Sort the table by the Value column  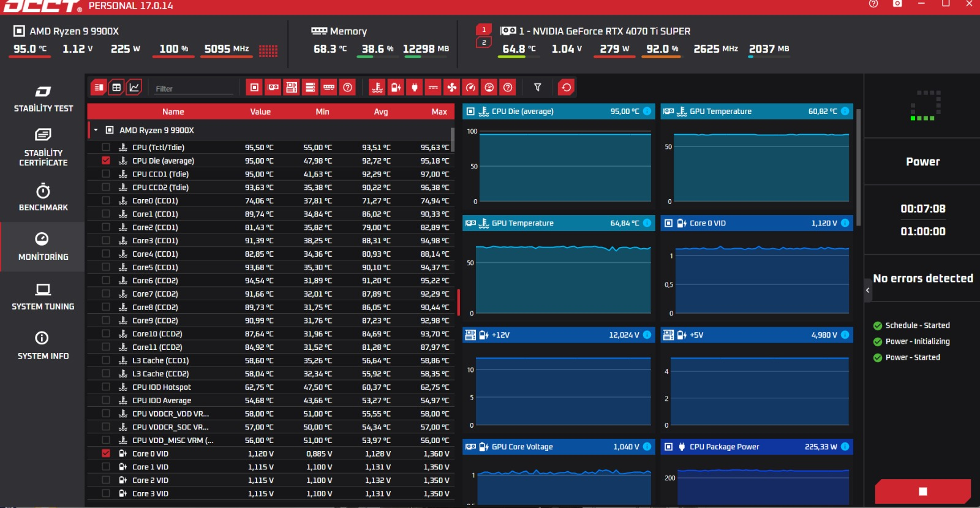[260, 112]
